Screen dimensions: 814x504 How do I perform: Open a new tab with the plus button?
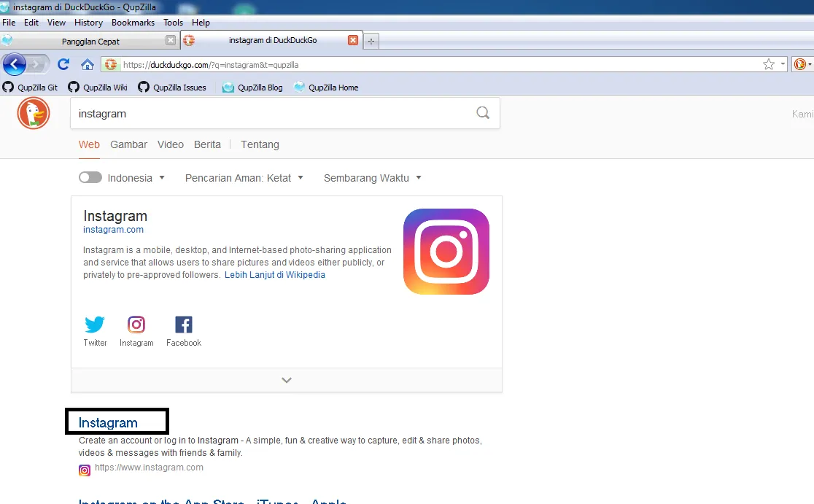pos(371,41)
